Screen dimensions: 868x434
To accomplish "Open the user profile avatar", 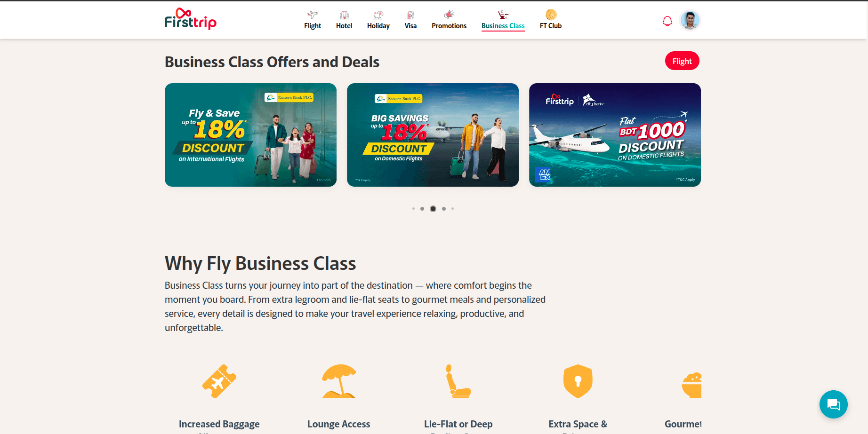I will 690,20.
